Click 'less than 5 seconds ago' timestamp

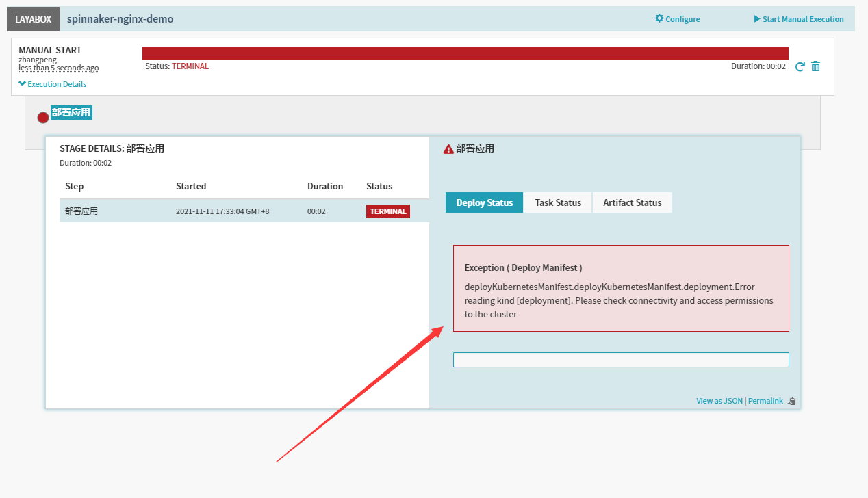click(58, 68)
